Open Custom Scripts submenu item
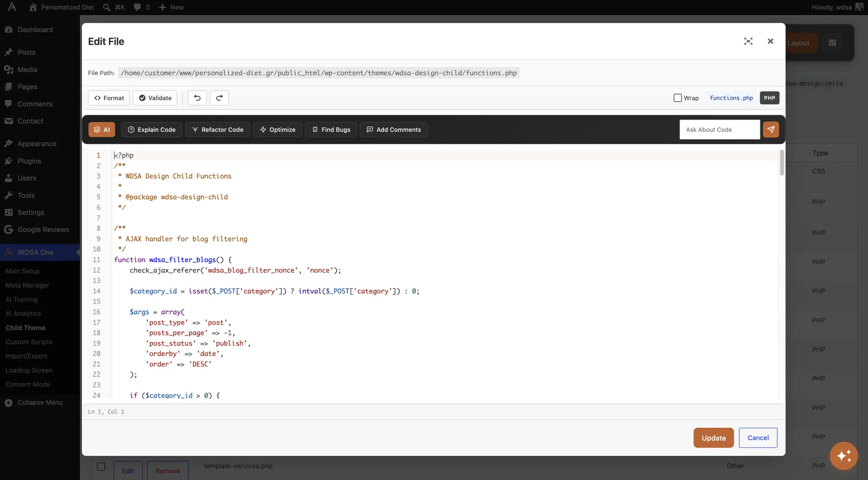 (x=29, y=342)
